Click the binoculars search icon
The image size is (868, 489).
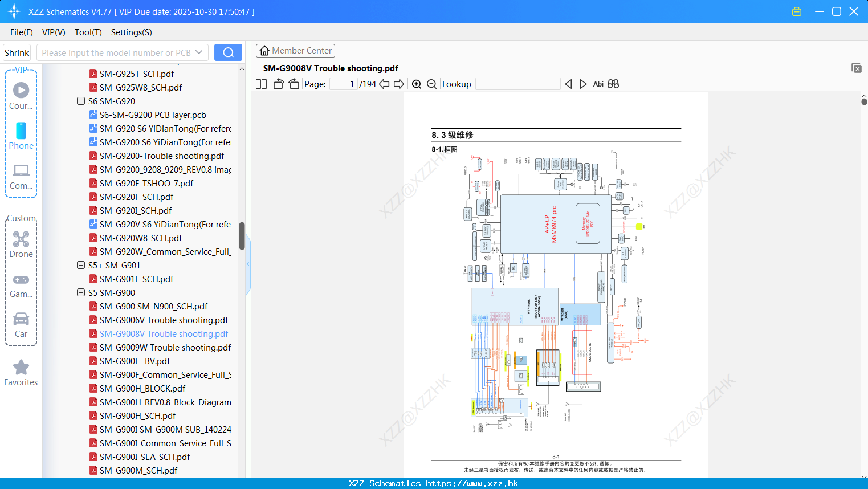613,84
